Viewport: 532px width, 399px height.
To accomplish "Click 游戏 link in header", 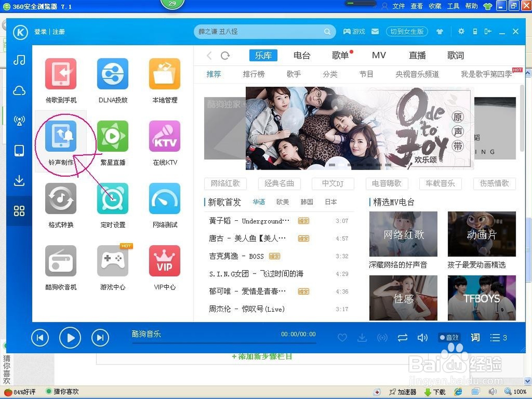I will [354, 31].
